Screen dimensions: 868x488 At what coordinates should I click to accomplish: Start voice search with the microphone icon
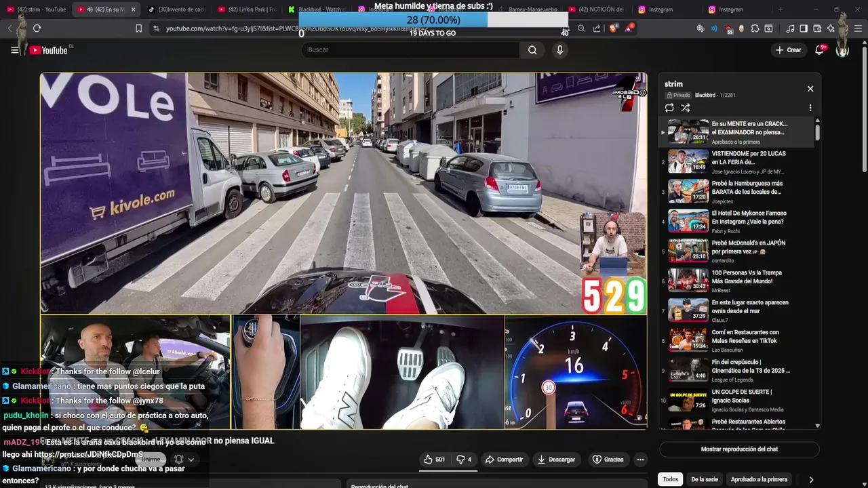click(559, 50)
